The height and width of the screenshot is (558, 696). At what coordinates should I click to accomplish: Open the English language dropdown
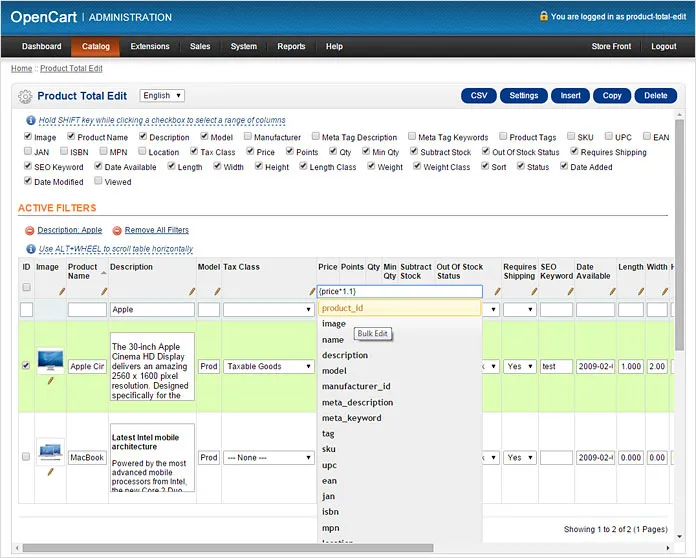pos(162,96)
